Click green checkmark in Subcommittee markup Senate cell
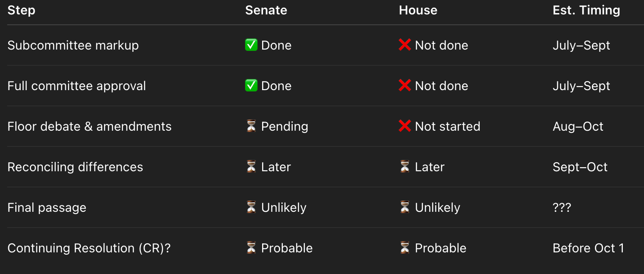644x274 pixels. [x=251, y=45]
